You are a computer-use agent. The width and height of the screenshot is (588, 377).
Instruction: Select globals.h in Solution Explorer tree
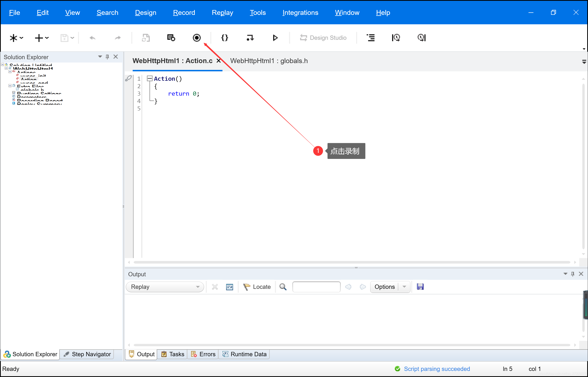coord(32,90)
